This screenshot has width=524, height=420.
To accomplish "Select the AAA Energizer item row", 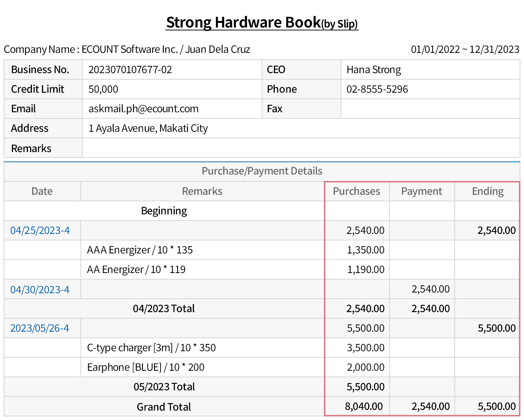I will point(140,250).
